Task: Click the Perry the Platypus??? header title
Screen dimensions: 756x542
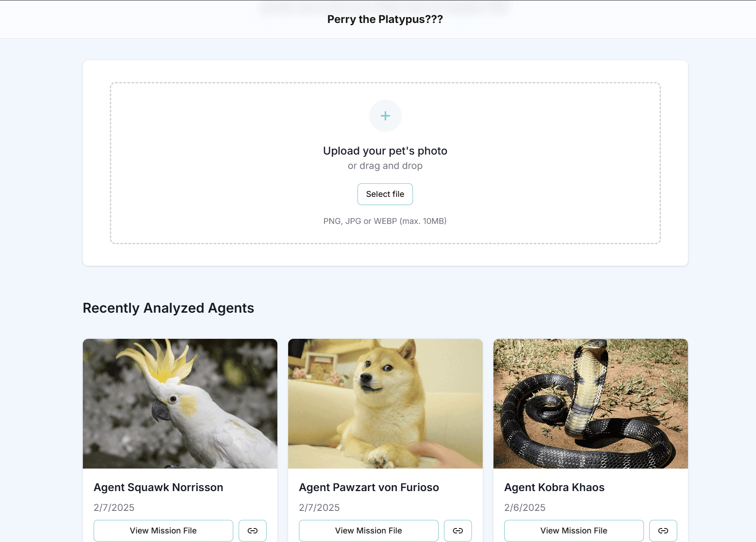Action: 385,19
